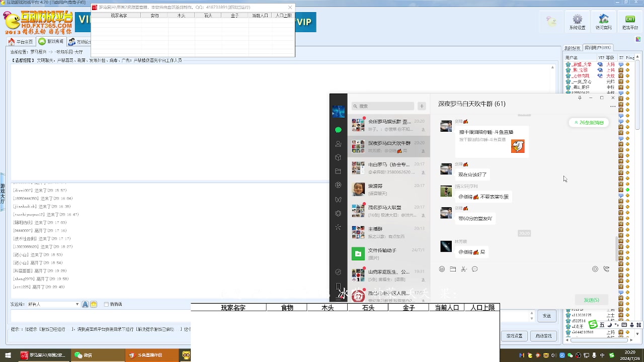The height and width of the screenshot is (362, 644).
Task: Open 浪漫哥 conversation in chat list
Action: (x=390, y=190)
